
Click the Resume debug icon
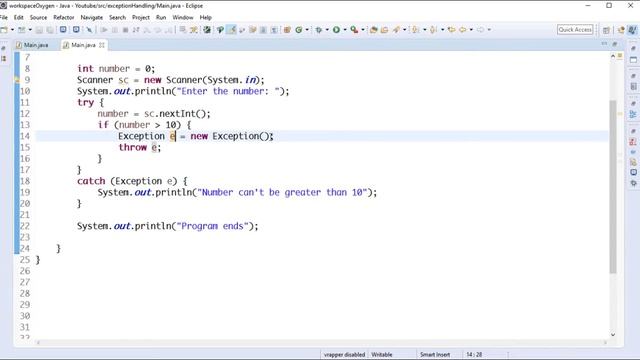(104, 30)
